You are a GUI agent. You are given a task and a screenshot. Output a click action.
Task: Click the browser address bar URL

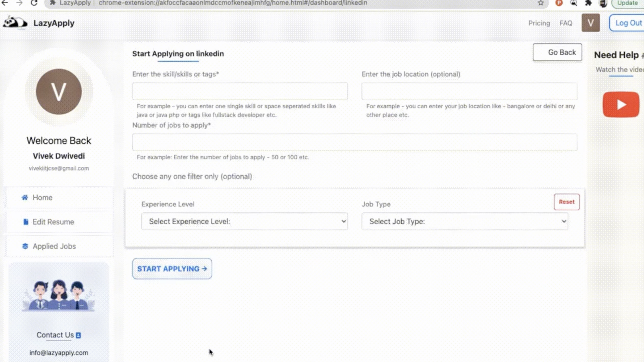[233, 3]
